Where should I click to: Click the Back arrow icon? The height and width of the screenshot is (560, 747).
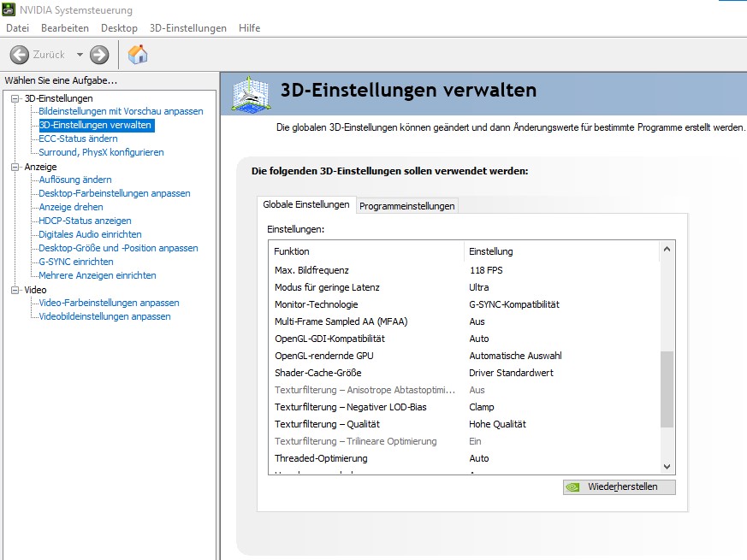coord(20,55)
